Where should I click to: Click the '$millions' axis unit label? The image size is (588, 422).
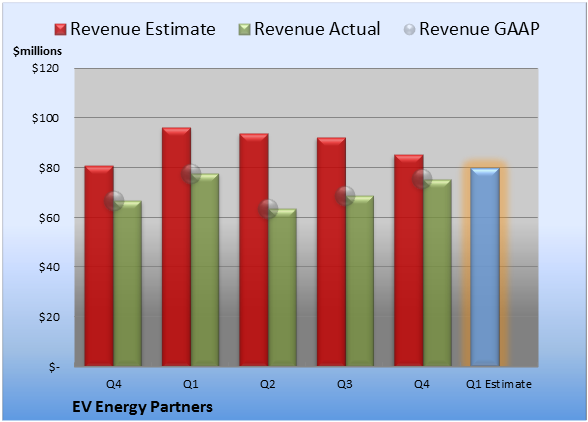[37, 51]
